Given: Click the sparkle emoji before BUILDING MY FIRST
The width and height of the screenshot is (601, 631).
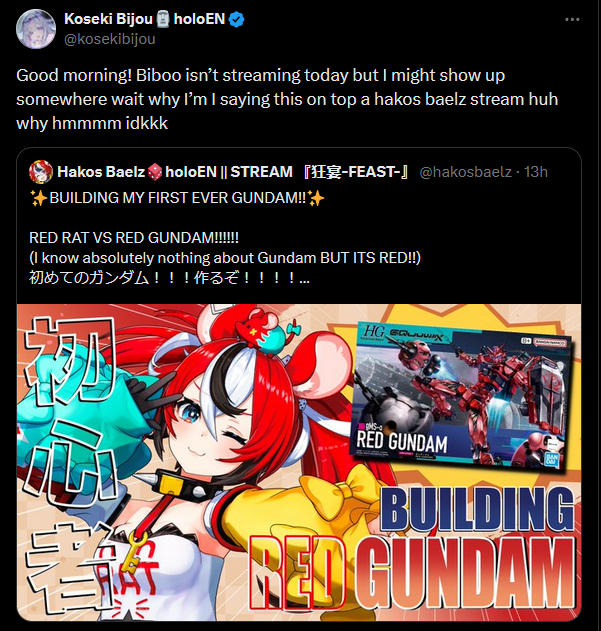Looking at the screenshot, I should pos(39,198).
